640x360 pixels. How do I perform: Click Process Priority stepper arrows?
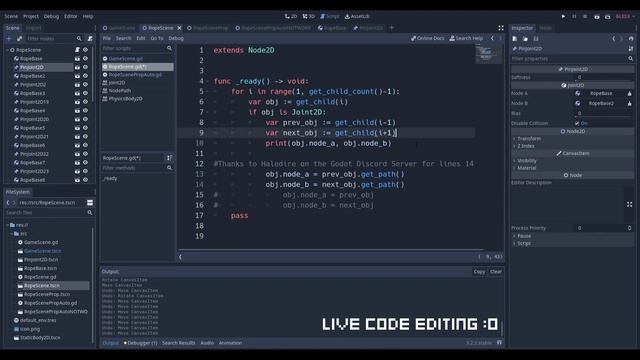point(629,228)
